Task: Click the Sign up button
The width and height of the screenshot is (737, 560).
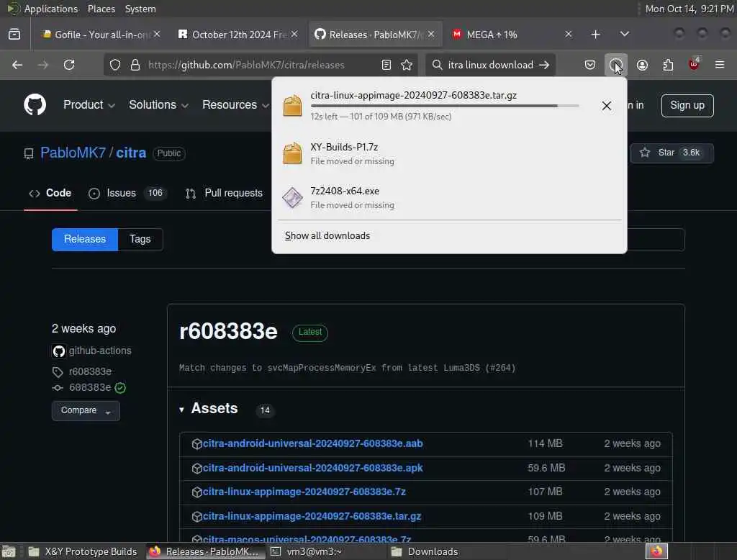Action: [687, 105]
